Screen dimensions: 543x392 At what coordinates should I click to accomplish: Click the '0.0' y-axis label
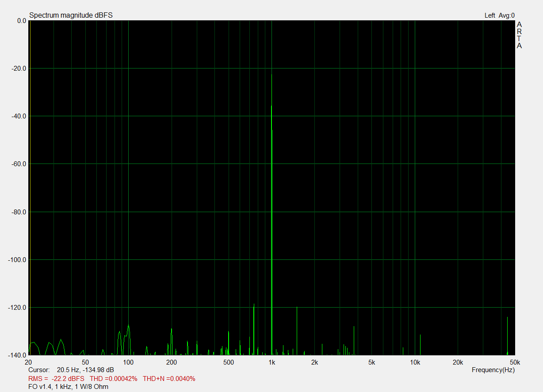coord(22,21)
